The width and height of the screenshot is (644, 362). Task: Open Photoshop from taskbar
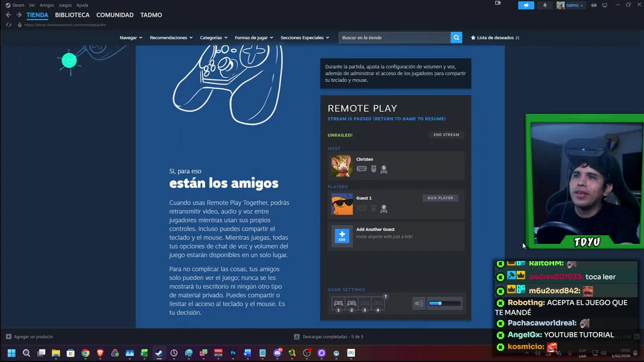click(233, 353)
